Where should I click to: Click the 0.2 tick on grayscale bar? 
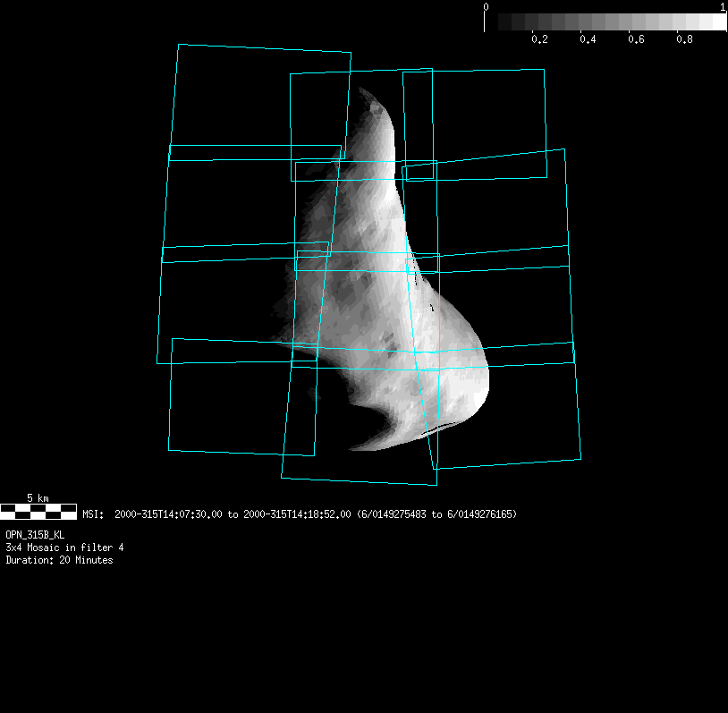539,38
